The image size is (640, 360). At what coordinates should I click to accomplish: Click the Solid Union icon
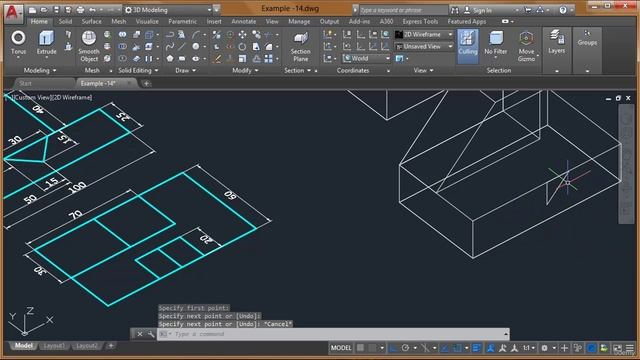122,35
